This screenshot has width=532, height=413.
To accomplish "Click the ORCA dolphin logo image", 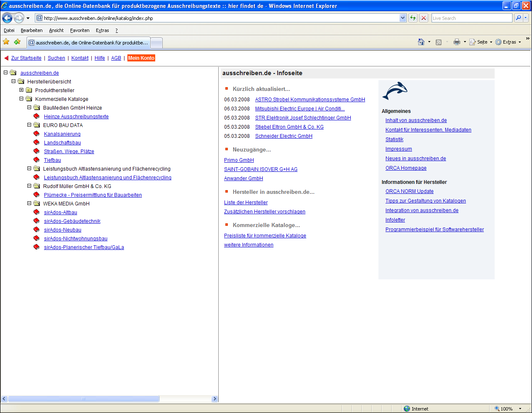I will click(395, 91).
